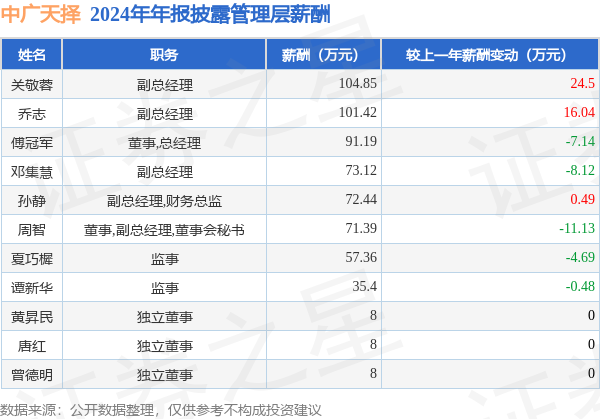Screen dimensions: 600x419
Task: Click the salary value 73.12
Action: pyautogui.click(x=361, y=170)
